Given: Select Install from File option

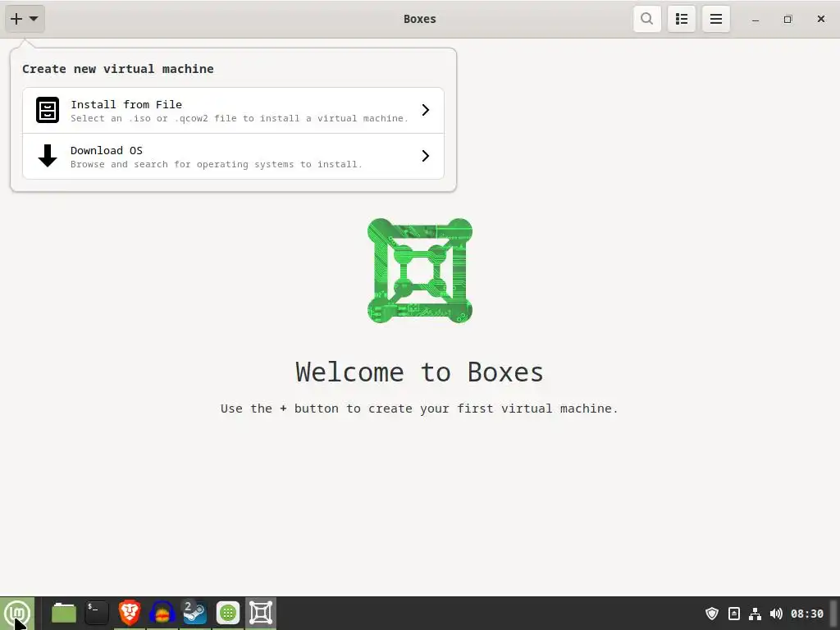Looking at the screenshot, I should tap(233, 111).
